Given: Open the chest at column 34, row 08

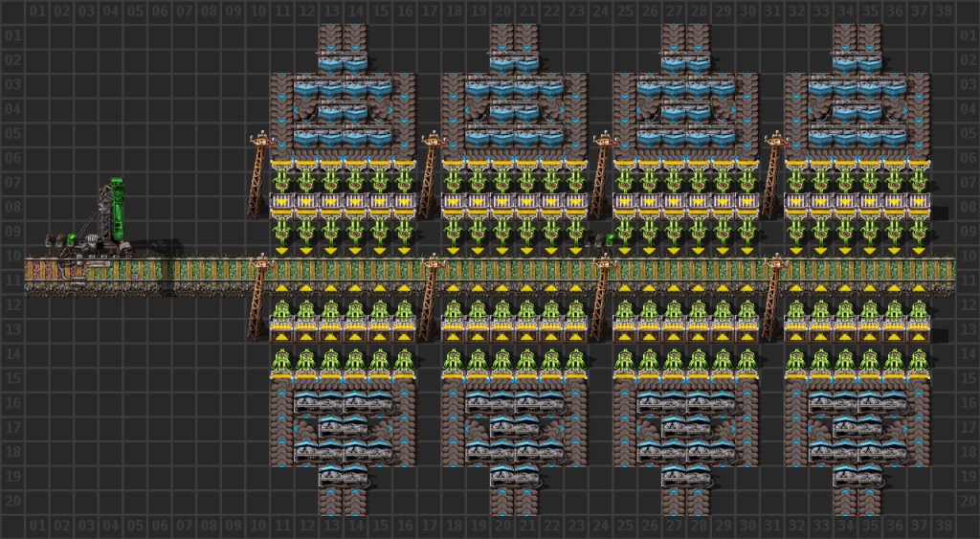Looking at the screenshot, I should 846,203.
